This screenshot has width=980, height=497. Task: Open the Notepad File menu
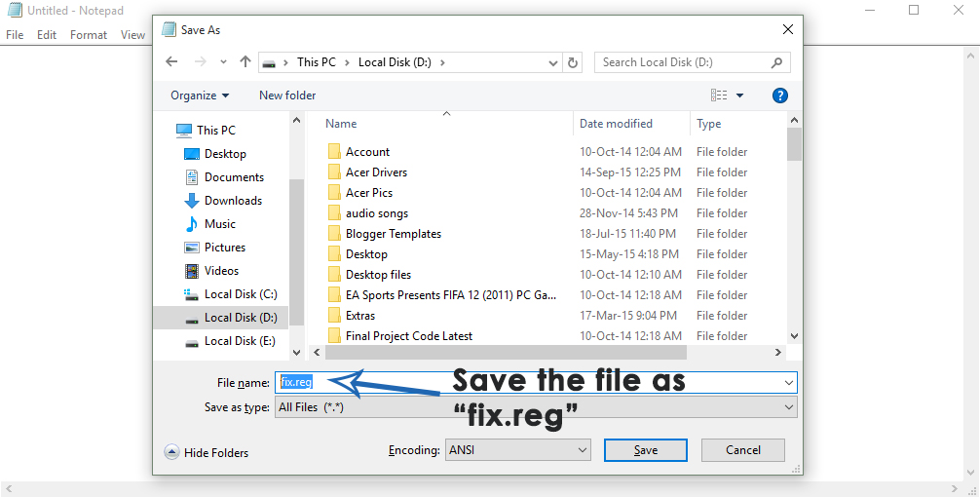15,35
